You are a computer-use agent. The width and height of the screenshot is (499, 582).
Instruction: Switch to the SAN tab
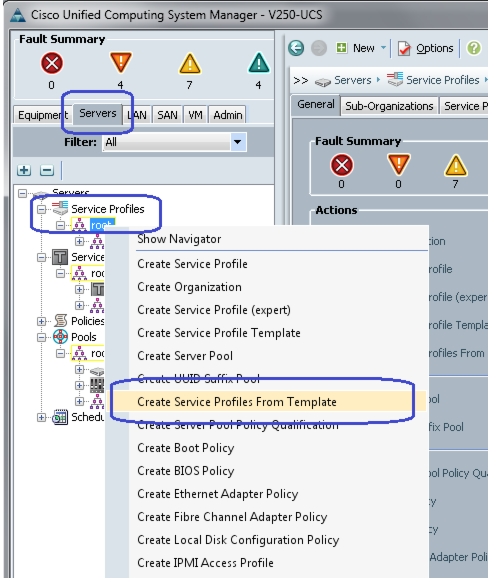tap(167, 115)
